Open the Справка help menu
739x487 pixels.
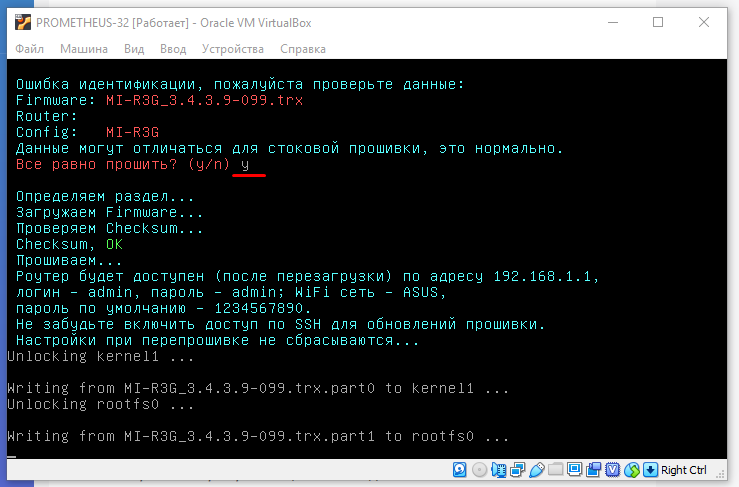point(302,49)
